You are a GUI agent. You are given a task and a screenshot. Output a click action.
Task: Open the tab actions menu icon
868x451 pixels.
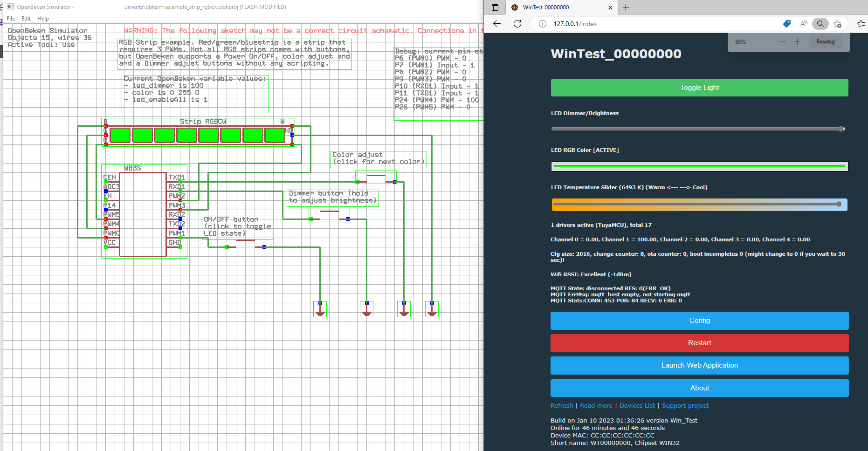495,7
